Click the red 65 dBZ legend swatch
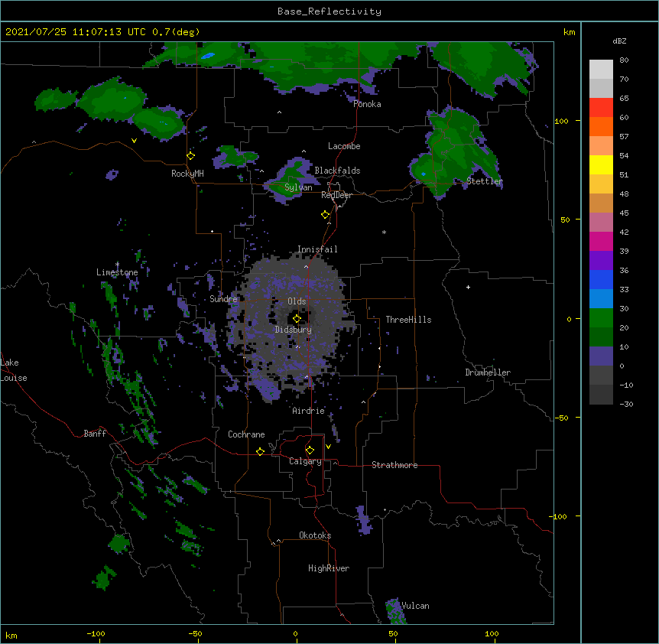 pos(601,108)
